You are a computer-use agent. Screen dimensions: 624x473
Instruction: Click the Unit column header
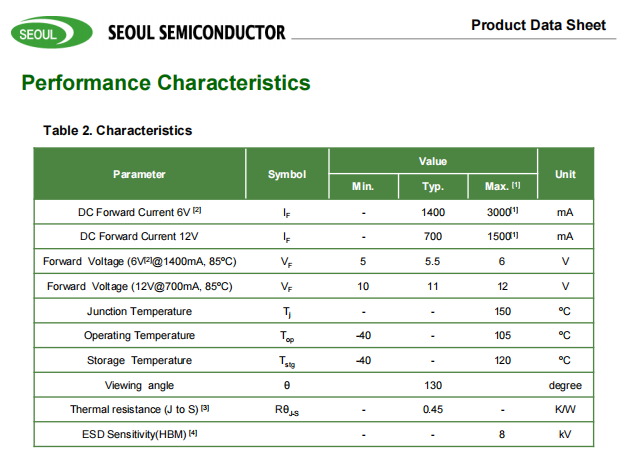point(565,174)
